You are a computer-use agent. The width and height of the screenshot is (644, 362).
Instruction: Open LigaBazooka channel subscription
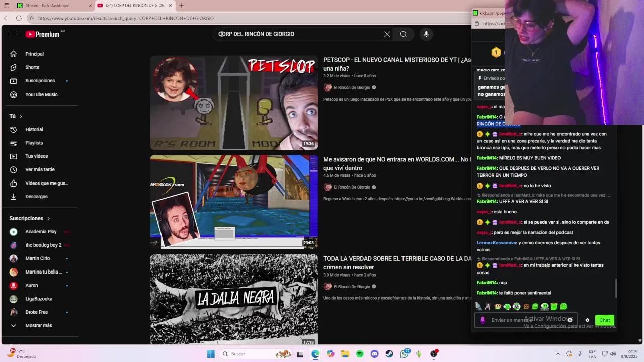pyautogui.click(x=39, y=299)
